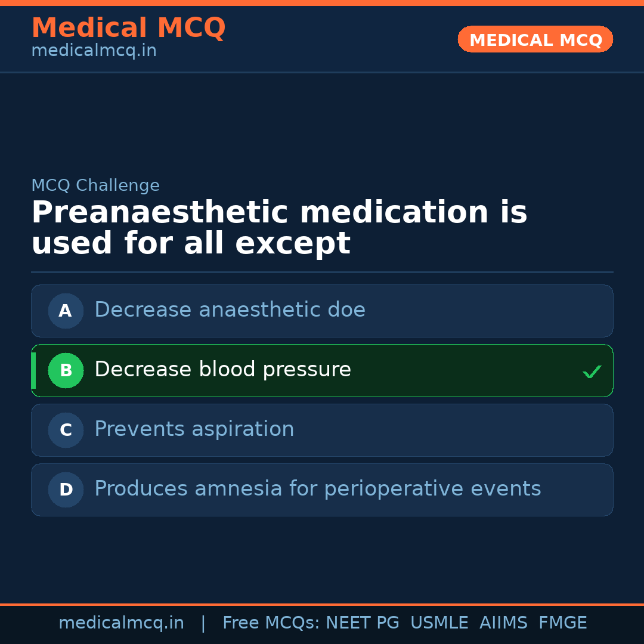
Task: Click the letter D circle badge
Action: 66,490
